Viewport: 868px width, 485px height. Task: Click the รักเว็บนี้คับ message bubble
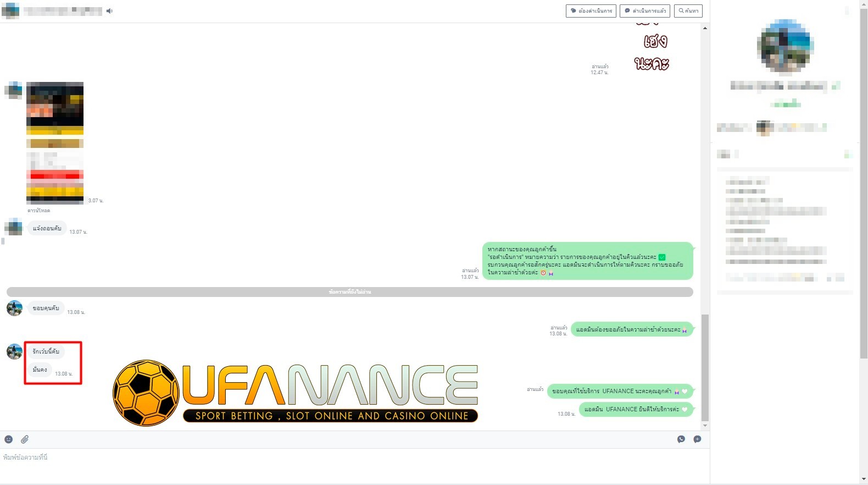tap(46, 351)
